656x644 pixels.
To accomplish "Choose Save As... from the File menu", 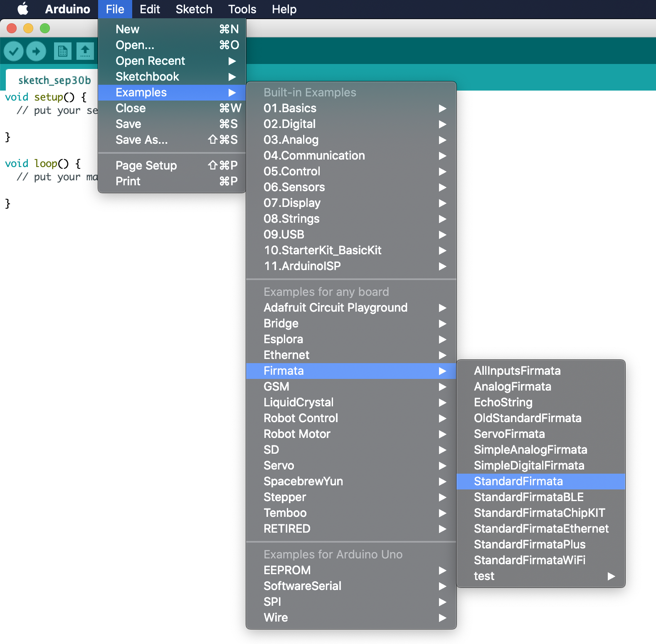I will click(172, 140).
